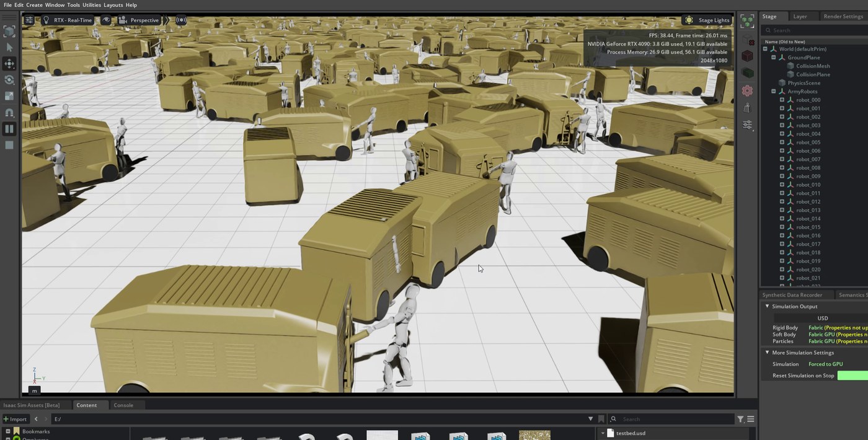Activate the Move tool
The height and width of the screenshot is (440, 868).
[9, 63]
